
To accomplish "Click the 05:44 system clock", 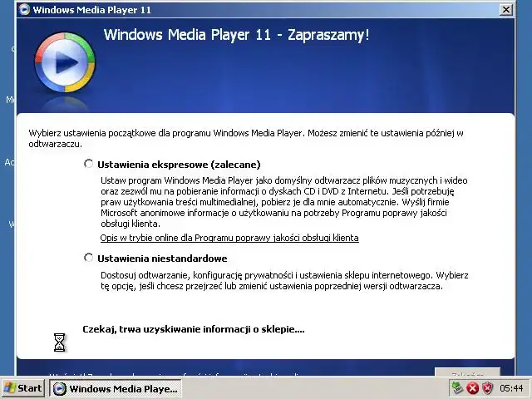I will pyautogui.click(x=511, y=388).
